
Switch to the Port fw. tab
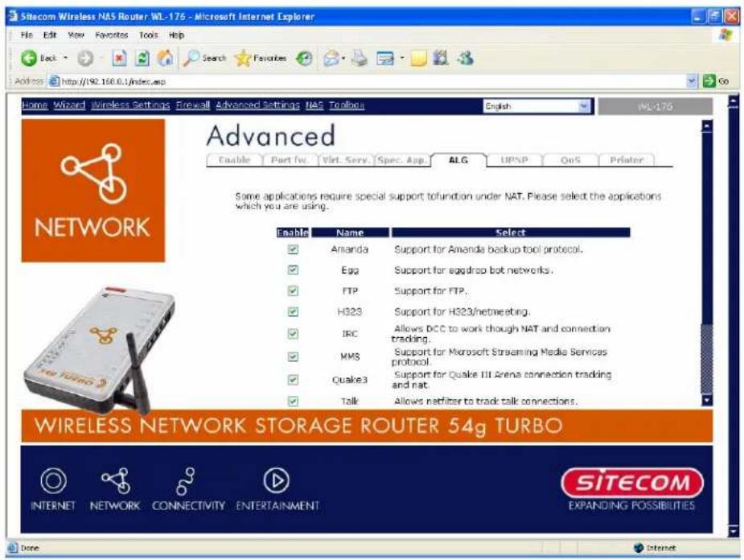pyautogui.click(x=290, y=160)
